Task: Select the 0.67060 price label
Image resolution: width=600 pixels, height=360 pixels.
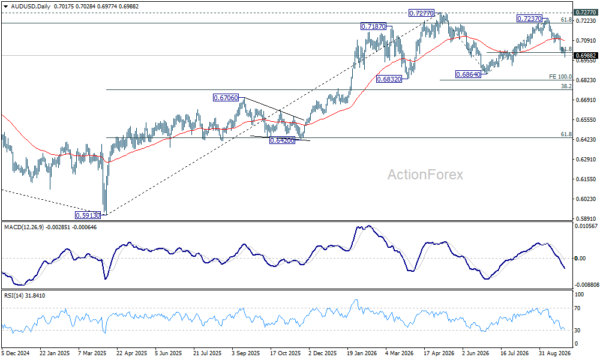Action: tap(225, 98)
